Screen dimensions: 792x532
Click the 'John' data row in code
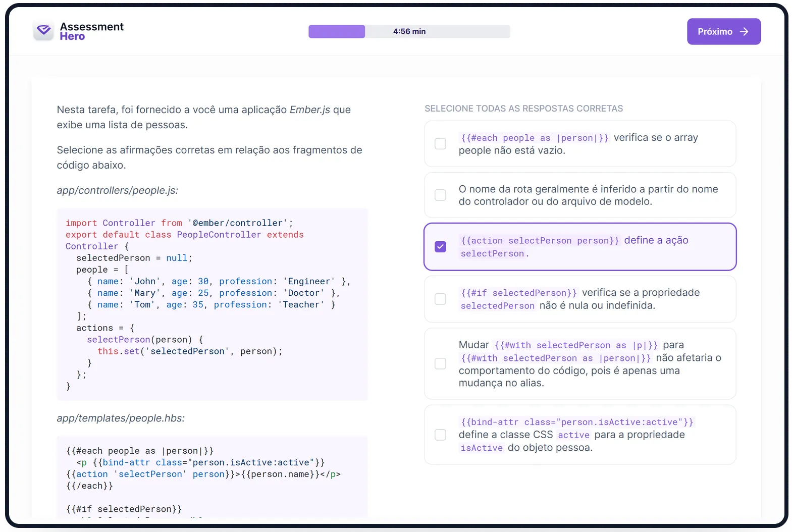pyautogui.click(x=219, y=281)
